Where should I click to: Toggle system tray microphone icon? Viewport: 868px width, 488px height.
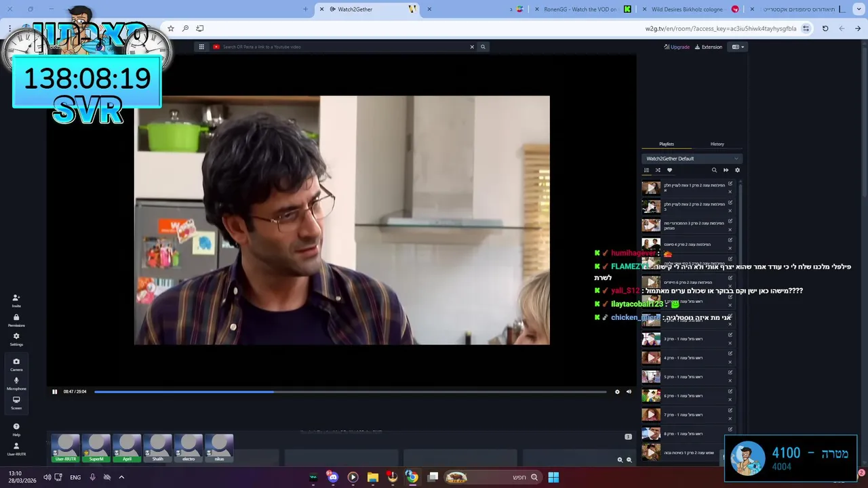[x=92, y=477]
